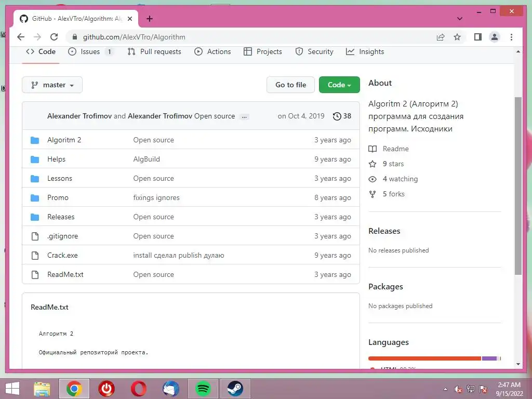Click the purple language bar segment
Viewport: 532px width, 399px height.
click(489, 358)
